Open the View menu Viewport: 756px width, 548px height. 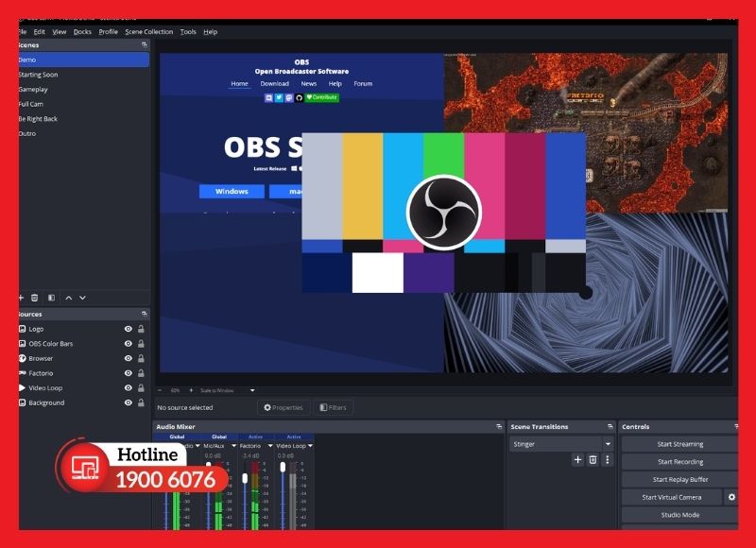pyautogui.click(x=60, y=32)
